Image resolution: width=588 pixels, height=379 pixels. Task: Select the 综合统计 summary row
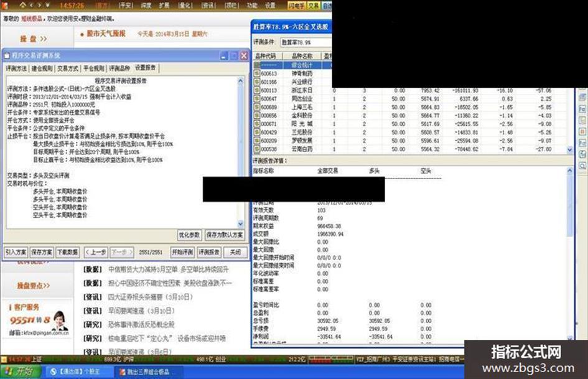(292, 65)
